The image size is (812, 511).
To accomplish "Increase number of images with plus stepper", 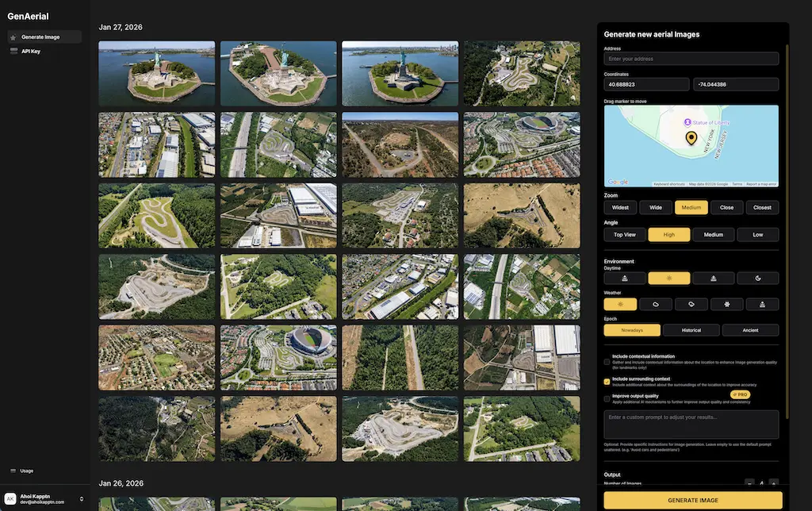I will [x=776, y=482].
